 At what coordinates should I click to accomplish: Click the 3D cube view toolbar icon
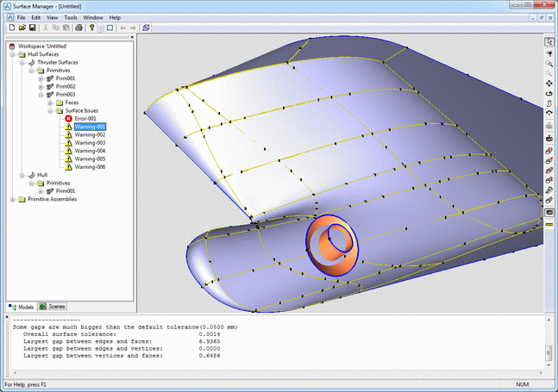pyautogui.click(x=146, y=28)
